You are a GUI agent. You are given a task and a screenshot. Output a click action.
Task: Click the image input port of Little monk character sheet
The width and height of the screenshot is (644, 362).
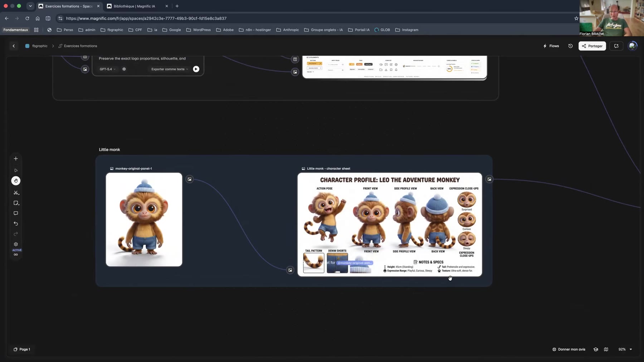click(290, 270)
